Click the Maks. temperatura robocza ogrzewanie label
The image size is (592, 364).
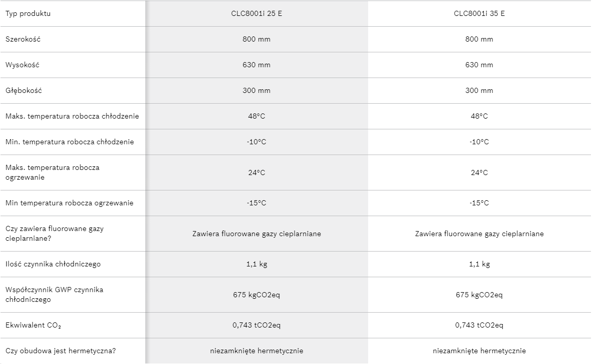click(52, 173)
